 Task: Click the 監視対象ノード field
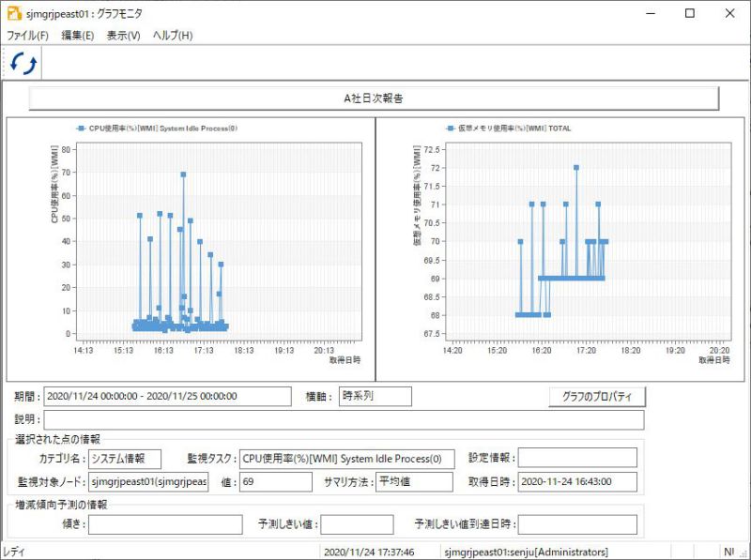[x=148, y=481]
